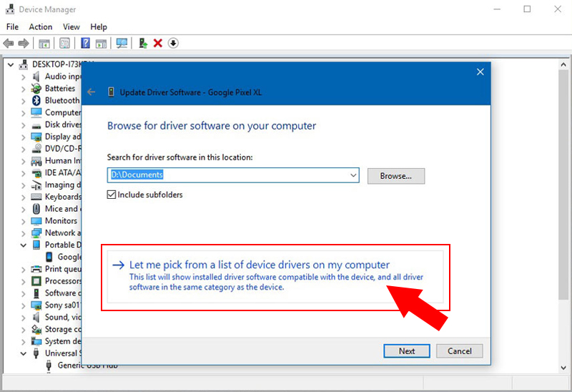
Task: Select the Monitors category icon
Action: coord(36,221)
